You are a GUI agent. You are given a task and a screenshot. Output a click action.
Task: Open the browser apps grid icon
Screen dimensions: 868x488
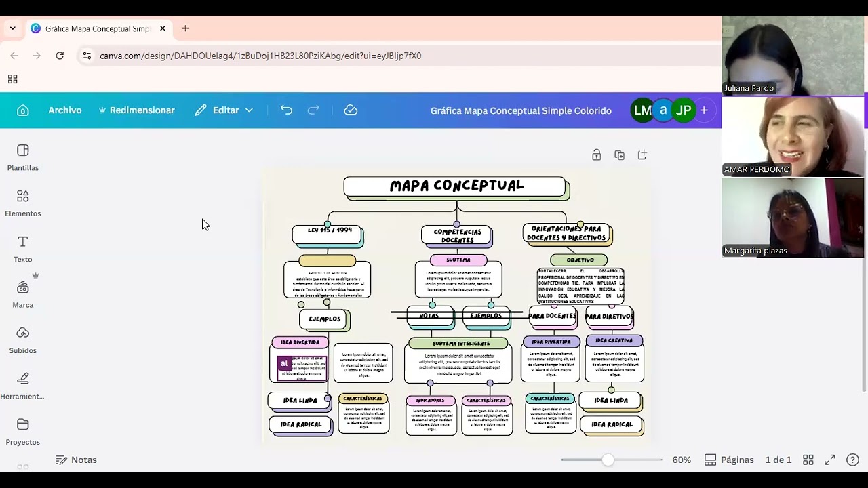point(13,79)
